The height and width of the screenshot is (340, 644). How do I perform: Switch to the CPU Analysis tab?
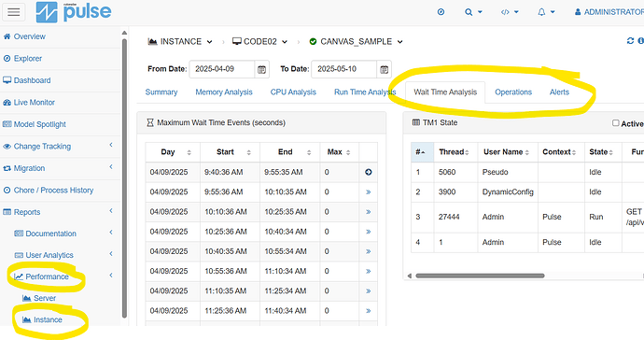pos(293,92)
